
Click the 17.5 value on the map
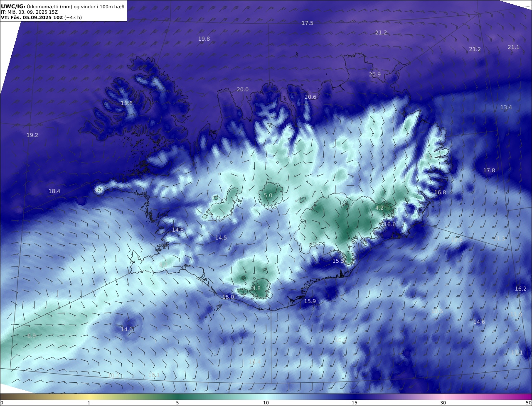[308, 23]
